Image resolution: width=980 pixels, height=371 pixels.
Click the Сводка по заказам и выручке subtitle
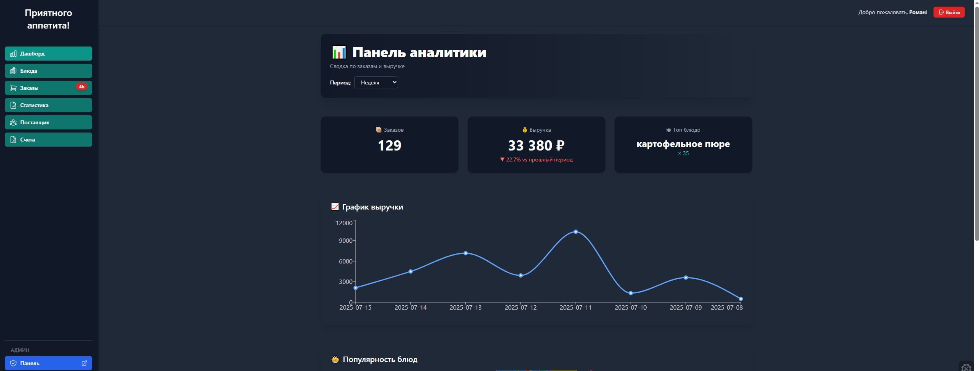point(367,66)
